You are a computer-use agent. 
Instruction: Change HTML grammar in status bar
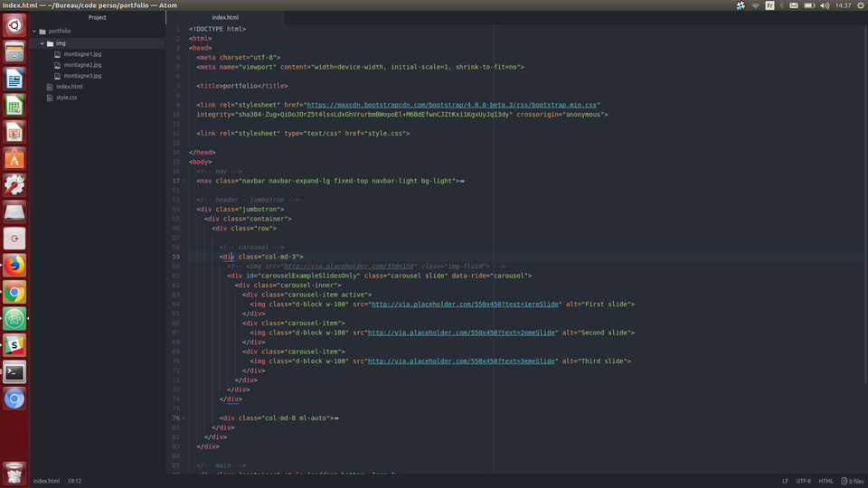tap(826, 482)
